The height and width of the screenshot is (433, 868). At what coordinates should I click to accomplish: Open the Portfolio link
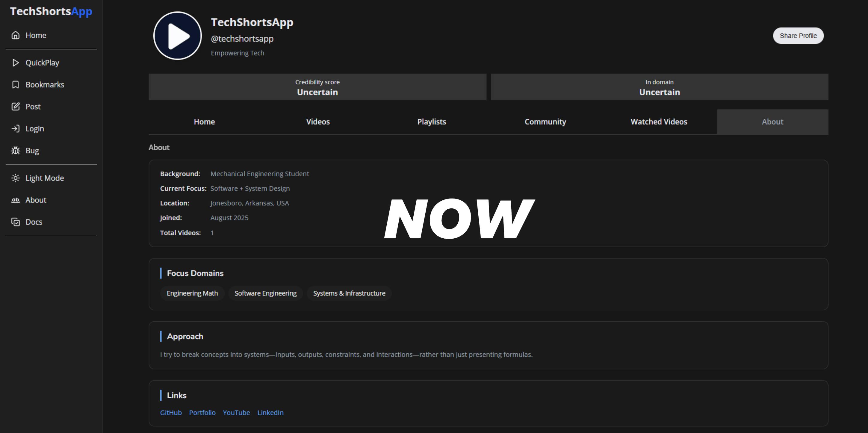(202, 412)
